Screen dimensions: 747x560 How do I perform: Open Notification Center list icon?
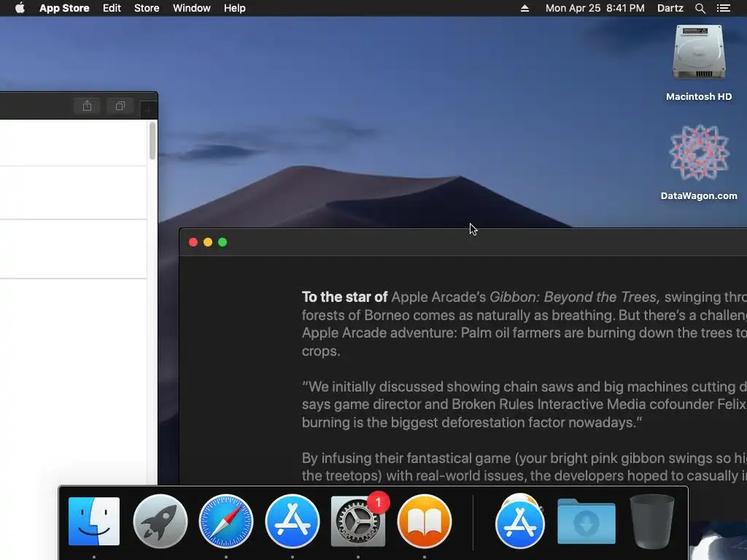click(x=723, y=8)
